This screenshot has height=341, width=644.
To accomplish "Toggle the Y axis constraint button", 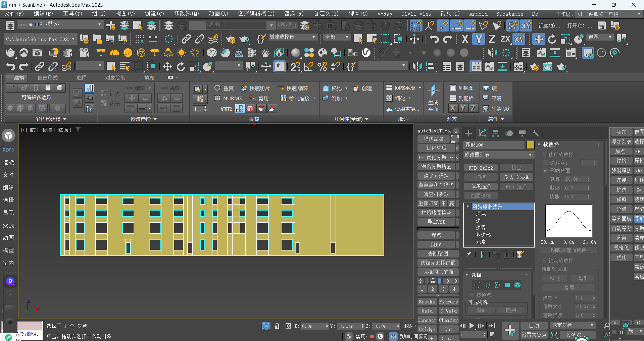I will click(x=479, y=39).
